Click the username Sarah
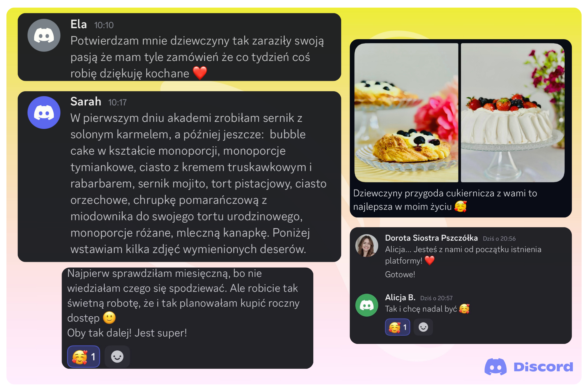The height and width of the screenshot is (392, 588). pos(86,101)
